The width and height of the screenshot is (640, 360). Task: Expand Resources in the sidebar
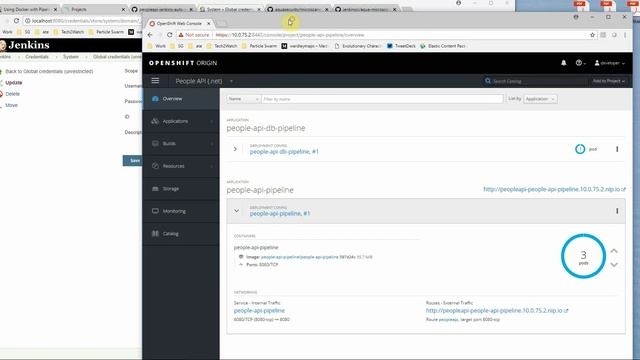[181, 166]
